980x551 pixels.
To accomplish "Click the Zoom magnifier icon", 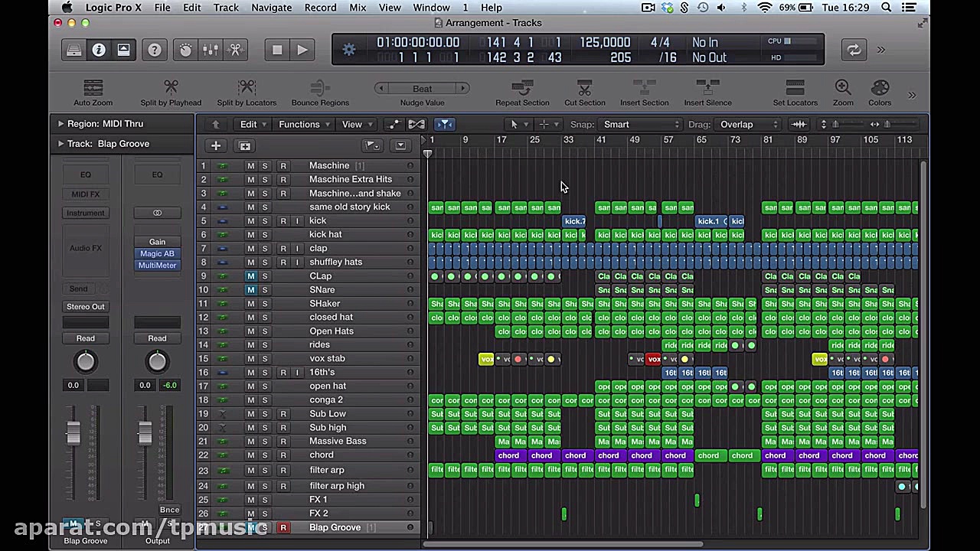I will 843,93.
